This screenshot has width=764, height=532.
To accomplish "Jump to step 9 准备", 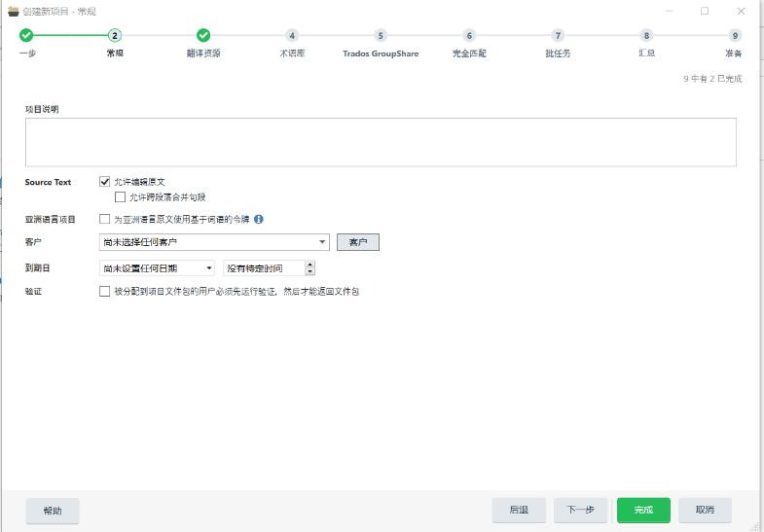I will [x=735, y=35].
